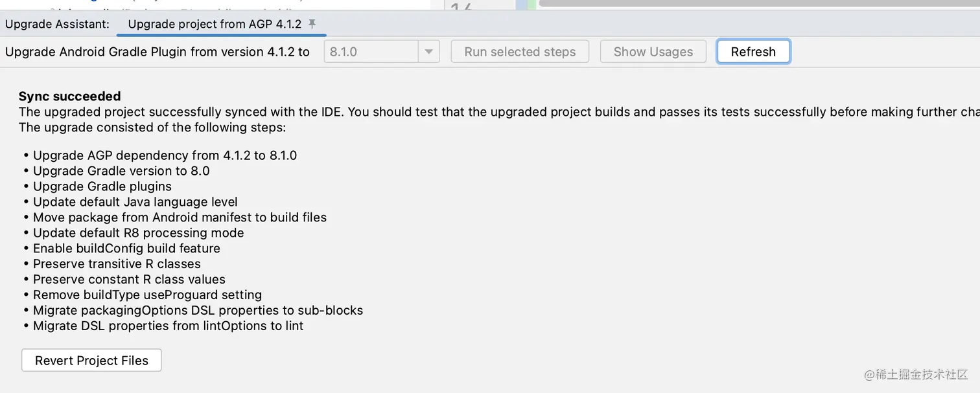Select 'Update default R8 processing mode' step
Image resolution: width=980 pixels, height=393 pixels.
pos(139,233)
